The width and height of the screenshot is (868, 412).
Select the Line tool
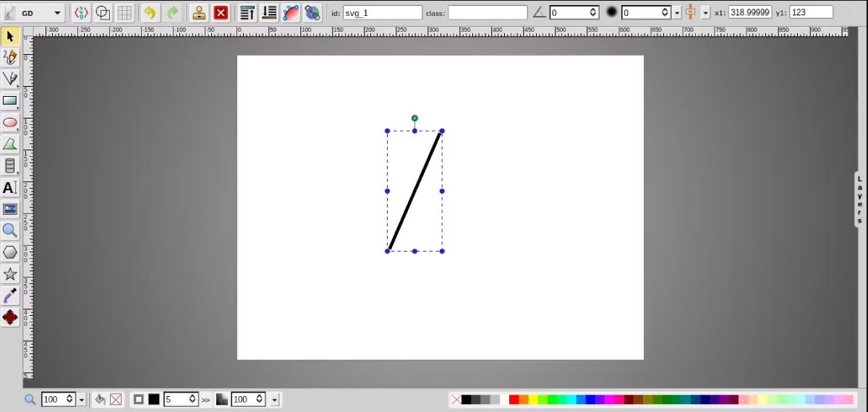pyautogui.click(x=10, y=79)
